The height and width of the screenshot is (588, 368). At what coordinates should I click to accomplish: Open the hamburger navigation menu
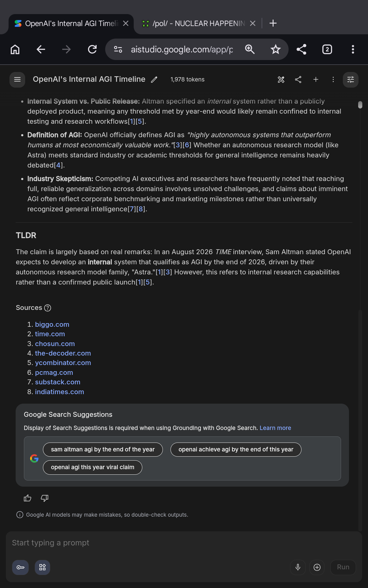(17, 80)
